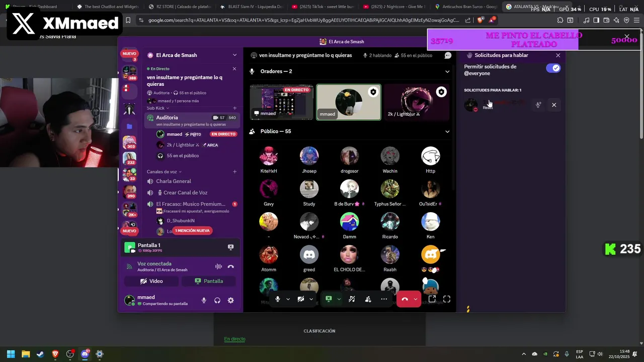Open more options three dots in the call bar
The image size is (644, 362).
(x=384, y=299)
